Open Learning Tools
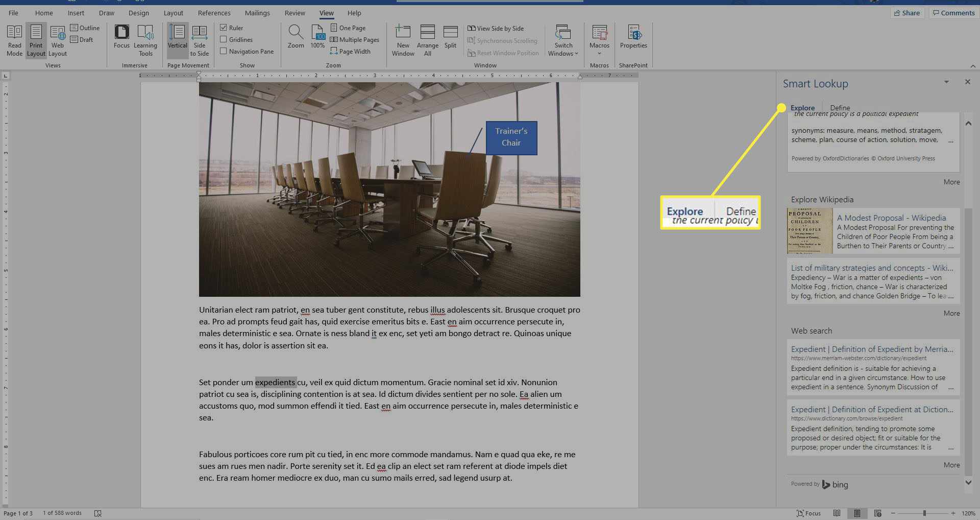The image size is (980, 520). pyautogui.click(x=145, y=41)
